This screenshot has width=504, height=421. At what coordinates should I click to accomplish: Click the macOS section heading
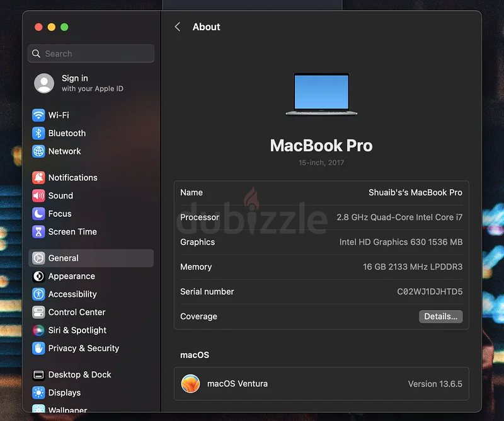pyautogui.click(x=195, y=355)
